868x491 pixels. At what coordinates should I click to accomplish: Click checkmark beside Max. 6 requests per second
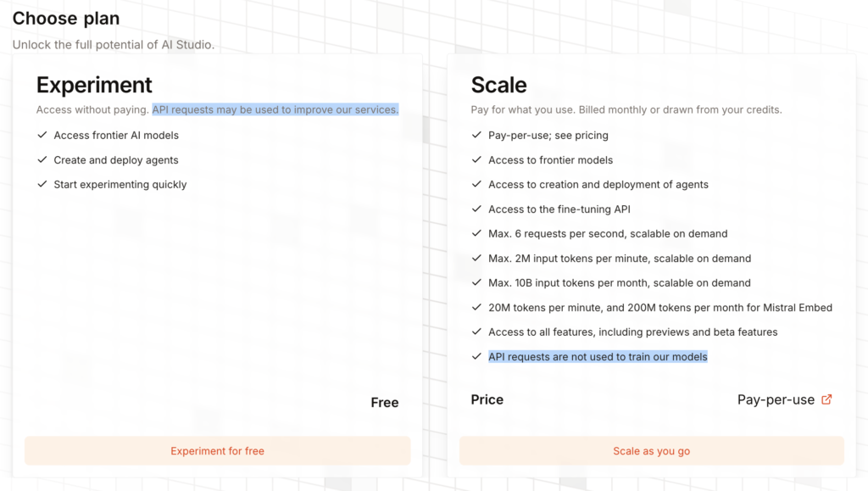[x=477, y=233]
